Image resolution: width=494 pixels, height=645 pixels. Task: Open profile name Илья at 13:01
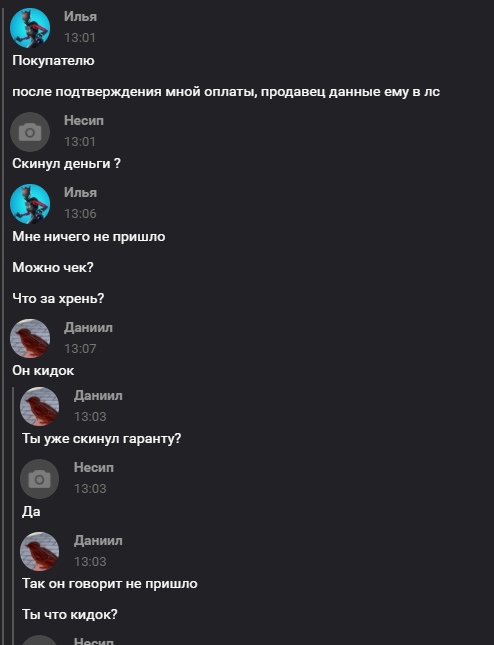click(x=80, y=16)
